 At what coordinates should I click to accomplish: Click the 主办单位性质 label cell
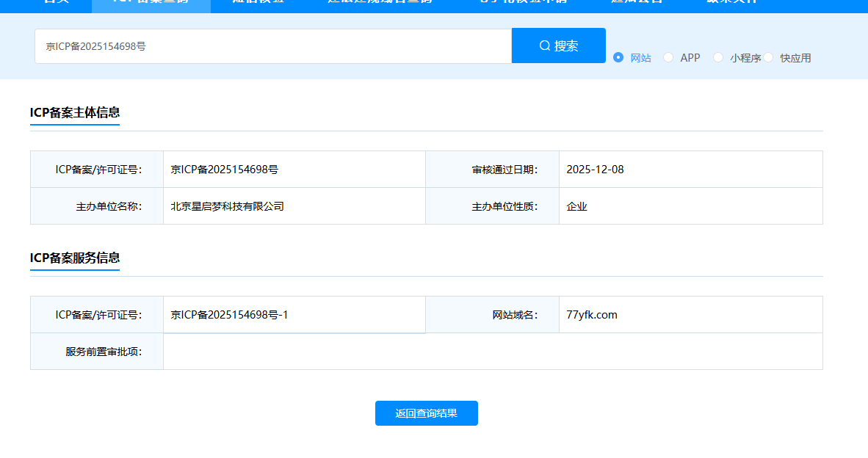492,206
